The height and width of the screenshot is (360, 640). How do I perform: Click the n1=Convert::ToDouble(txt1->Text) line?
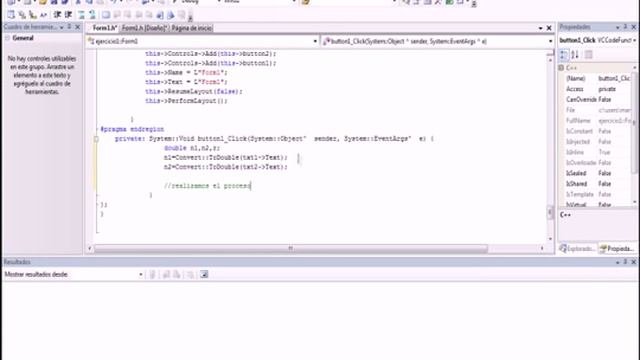(x=226, y=157)
